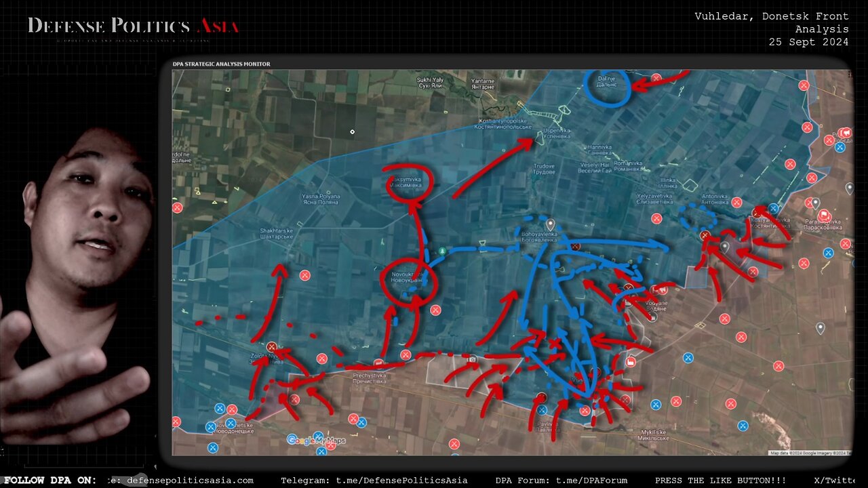Select the Illinka place label
This screenshot has width=868, height=488.
(669, 183)
